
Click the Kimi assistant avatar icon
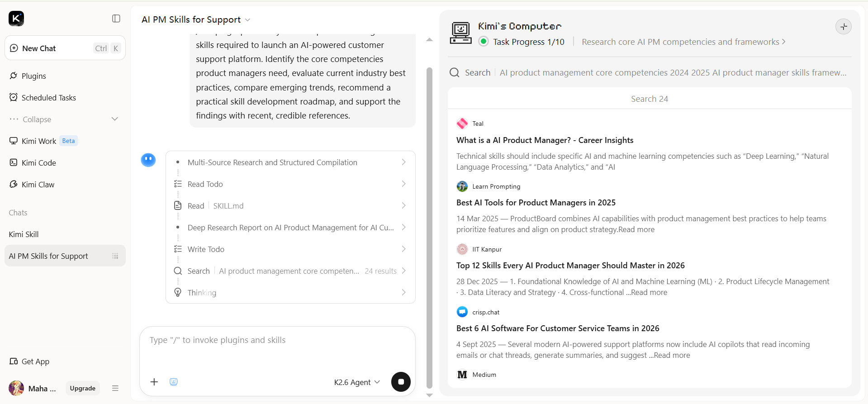pyautogui.click(x=148, y=160)
